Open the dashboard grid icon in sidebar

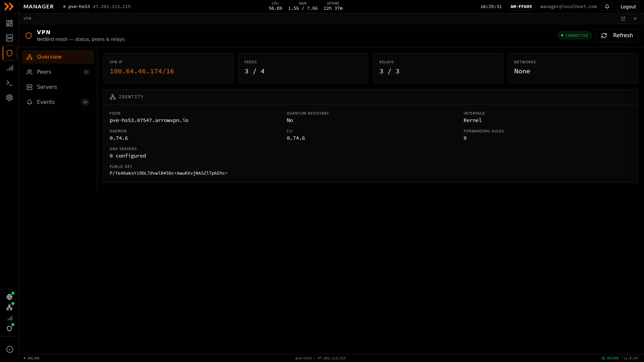point(9,23)
